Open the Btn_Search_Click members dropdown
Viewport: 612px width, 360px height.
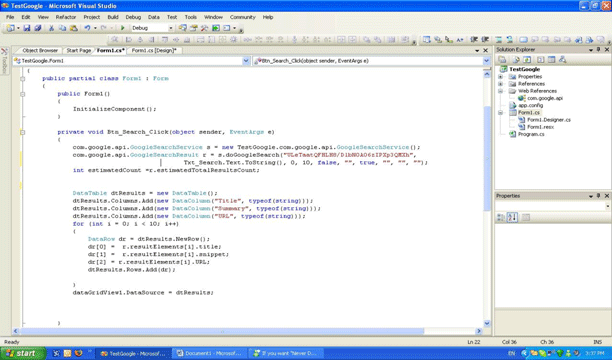click(486, 61)
